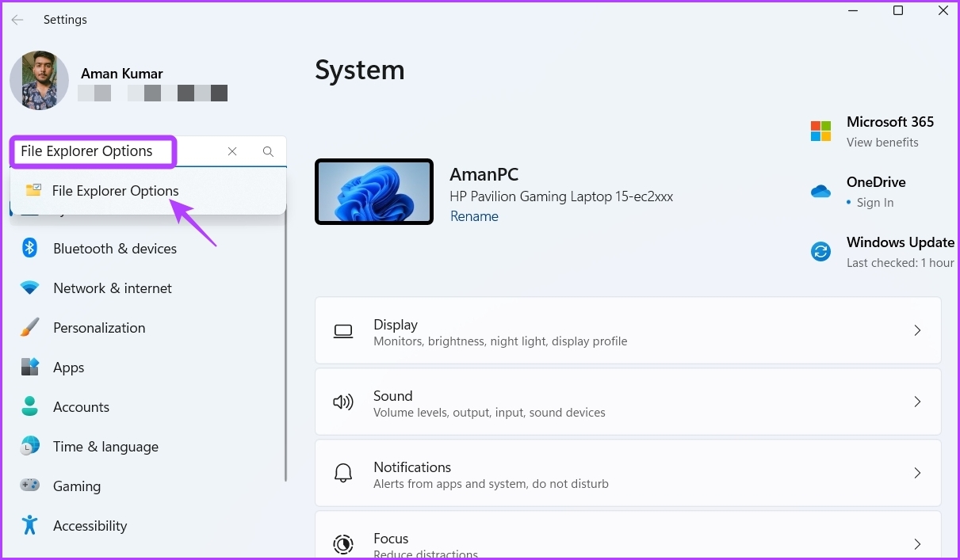
Task: Open the File Explorer Options search result
Action: (x=148, y=191)
